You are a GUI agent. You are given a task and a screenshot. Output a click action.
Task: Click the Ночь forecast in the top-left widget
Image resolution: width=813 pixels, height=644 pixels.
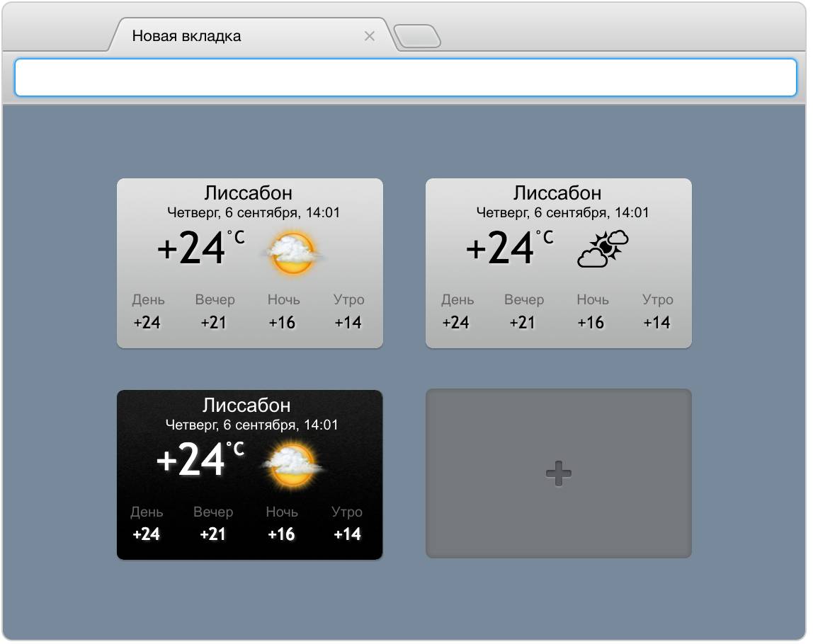[283, 311]
